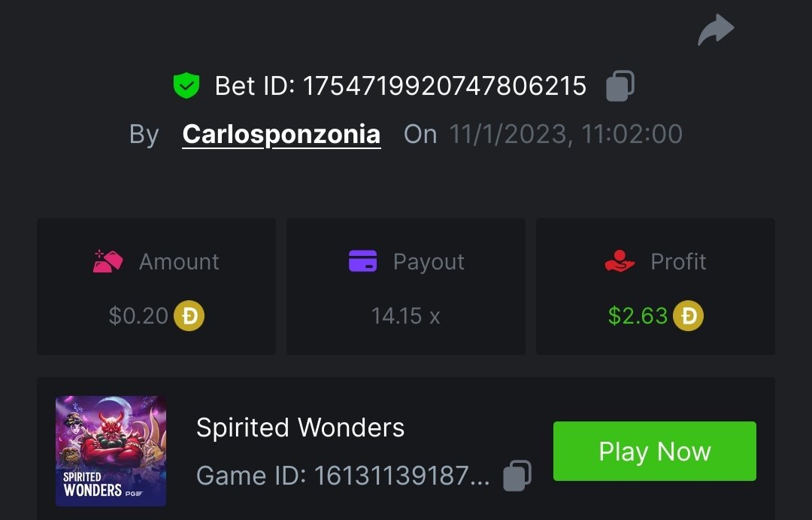Click the pink Amount icon
The height and width of the screenshot is (520, 812).
coord(108,262)
